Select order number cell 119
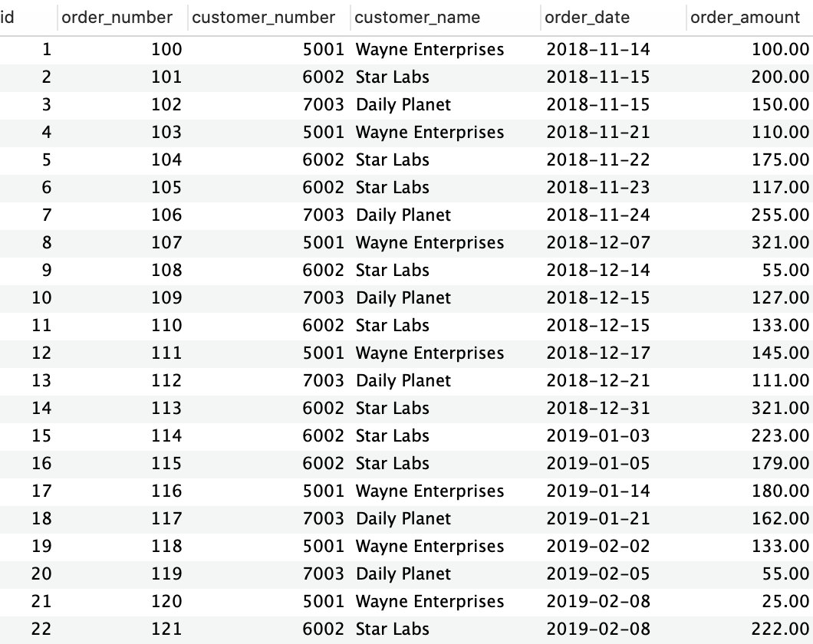This screenshot has width=813, height=644. coord(166,574)
